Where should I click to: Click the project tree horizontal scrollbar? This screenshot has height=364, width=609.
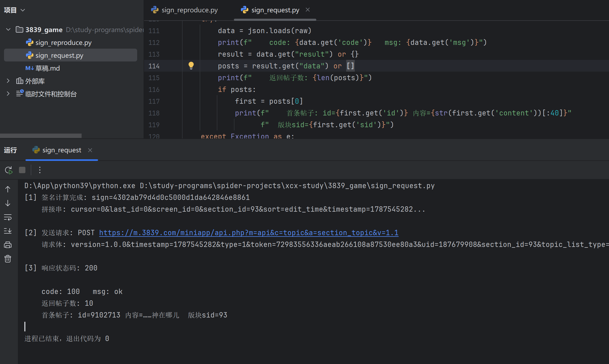click(x=41, y=136)
